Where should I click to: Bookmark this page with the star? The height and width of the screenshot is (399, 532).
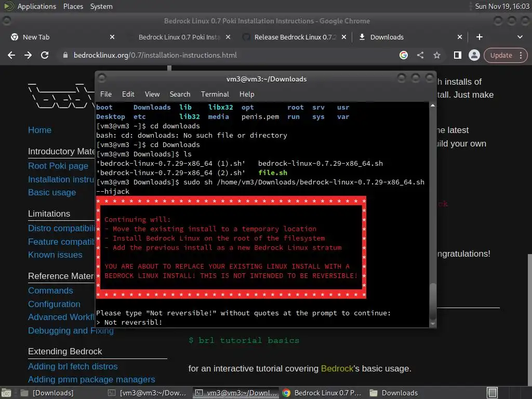436,55
